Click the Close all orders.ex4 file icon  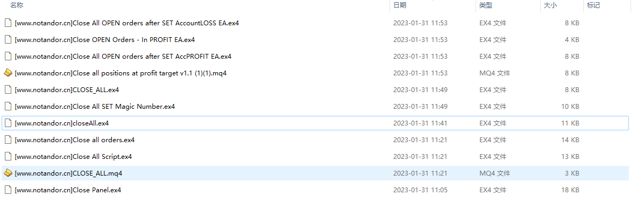click(8, 140)
